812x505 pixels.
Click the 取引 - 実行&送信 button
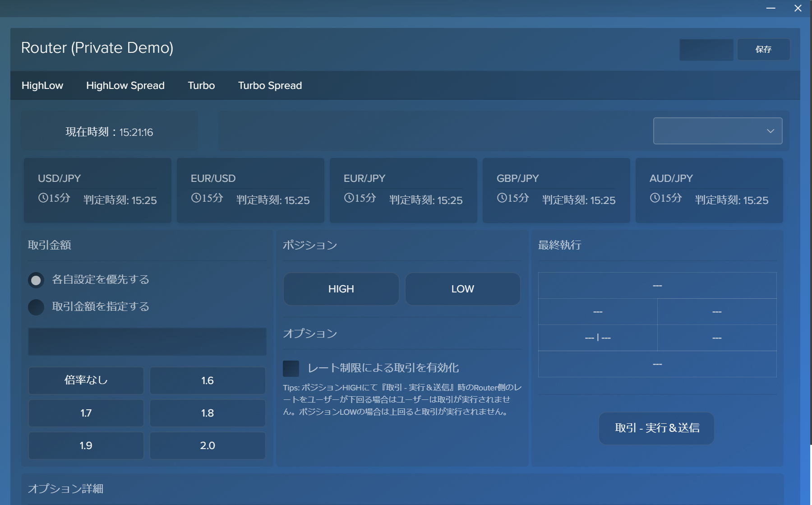coord(656,428)
